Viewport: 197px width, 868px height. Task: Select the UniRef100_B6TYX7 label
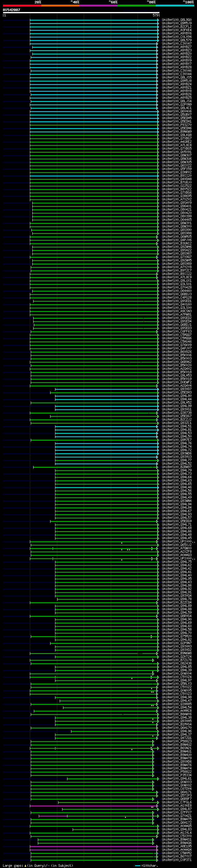click(x=177, y=856)
